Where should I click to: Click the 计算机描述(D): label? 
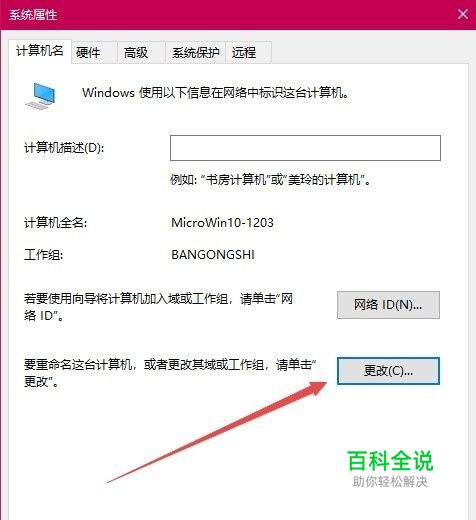(64, 147)
